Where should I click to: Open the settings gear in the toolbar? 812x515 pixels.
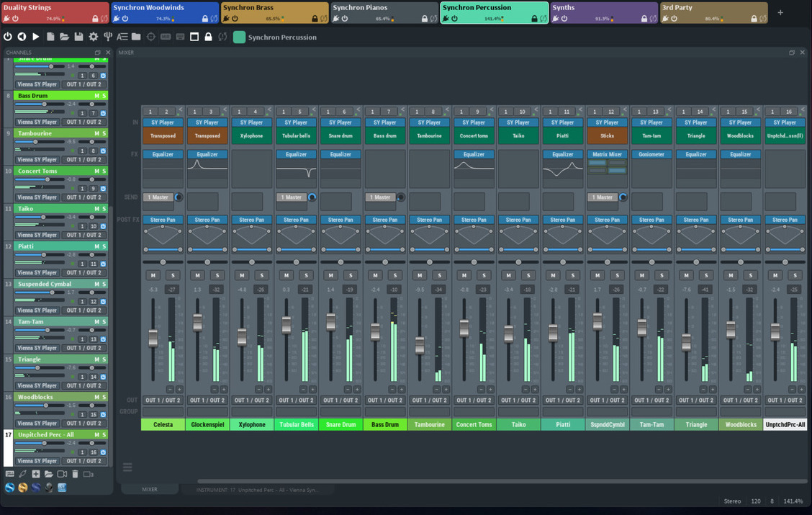coord(93,37)
